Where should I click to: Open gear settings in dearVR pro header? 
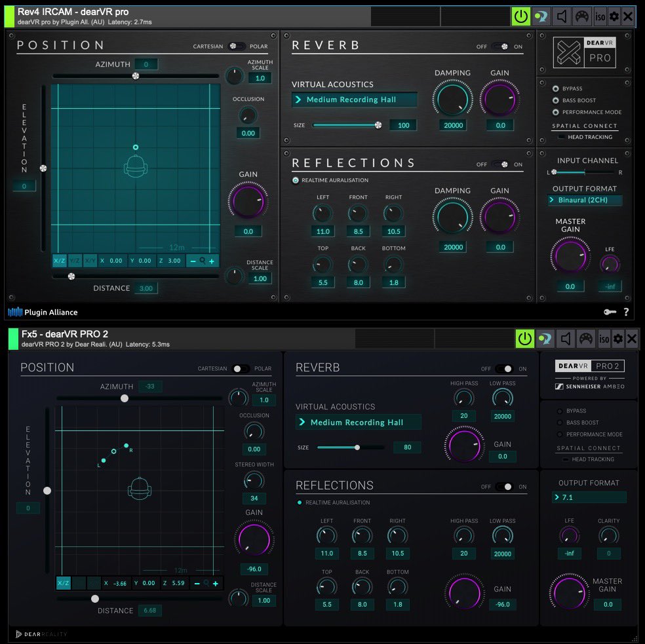point(614,17)
